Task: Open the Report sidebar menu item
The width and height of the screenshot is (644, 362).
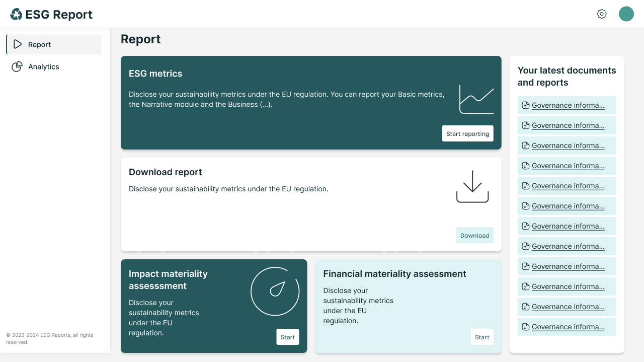Action: (x=39, y=44)
